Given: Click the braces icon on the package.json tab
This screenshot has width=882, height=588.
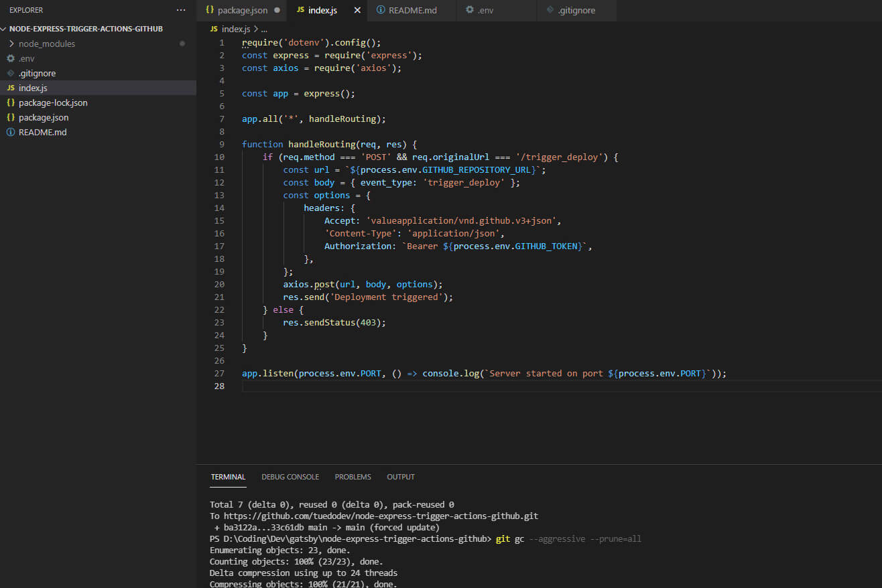Looking at the screenshot, I should point(210,10).
